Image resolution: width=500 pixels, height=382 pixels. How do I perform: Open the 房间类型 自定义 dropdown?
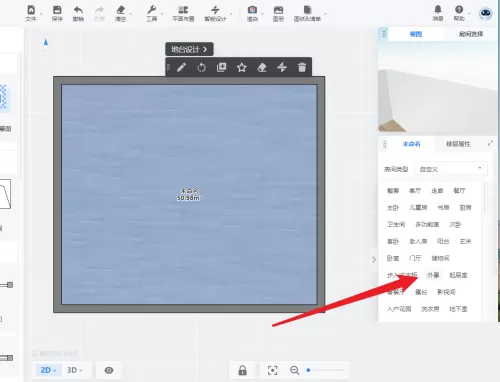[451, 169]
